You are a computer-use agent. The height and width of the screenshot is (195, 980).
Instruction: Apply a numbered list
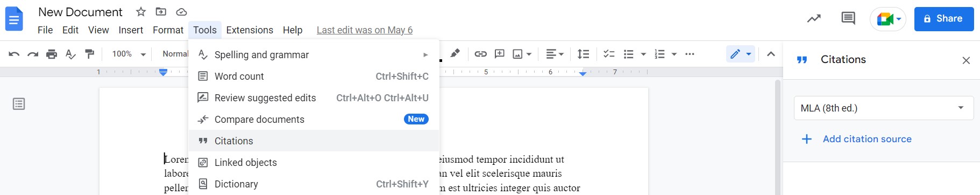click(x=659, y=54)
